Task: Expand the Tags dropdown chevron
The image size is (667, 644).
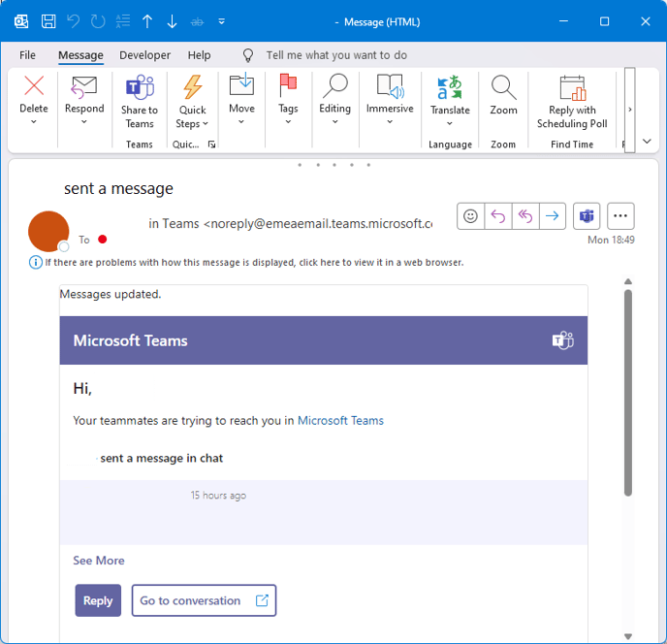Action: pos(288,122)
